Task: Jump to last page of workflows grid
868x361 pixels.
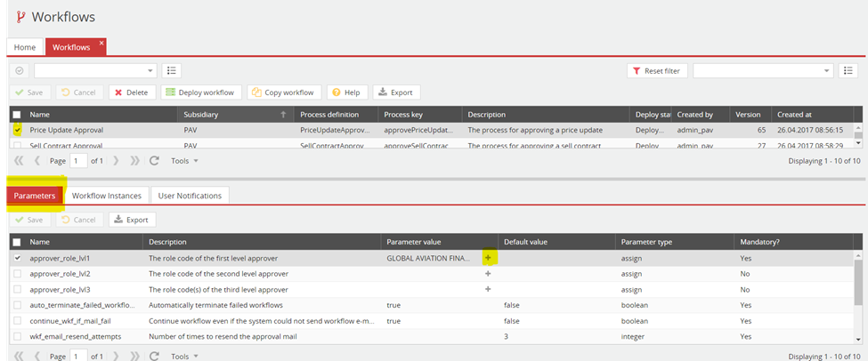Action: [134, 161]
